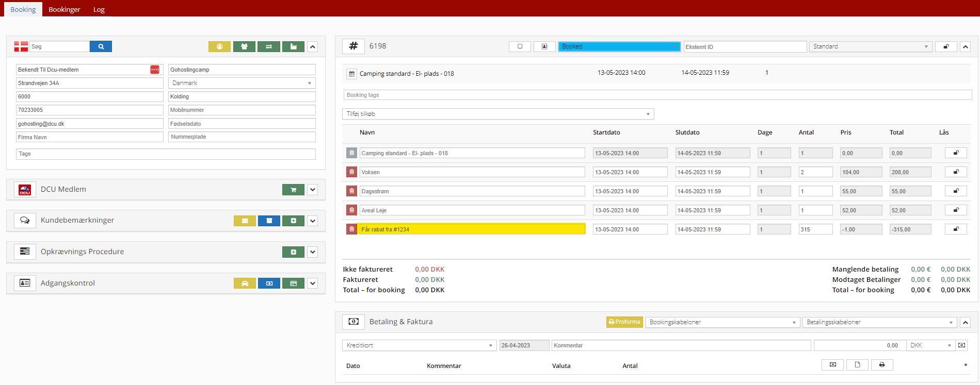This screenshot has width=980, height=385.
Task: Click the red dots icon in the Bekendt Til Dcu-medlem field
Action: pos(155,70)
